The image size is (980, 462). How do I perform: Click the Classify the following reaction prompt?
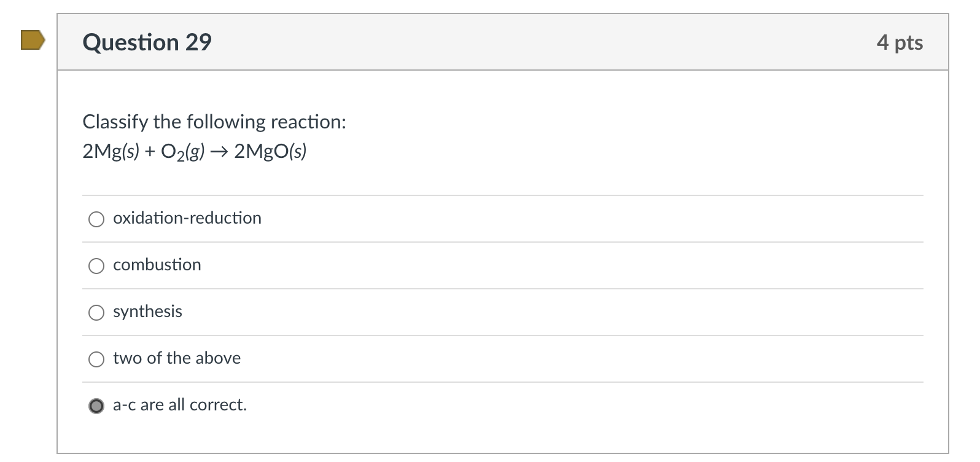click(x=214, y=122)
